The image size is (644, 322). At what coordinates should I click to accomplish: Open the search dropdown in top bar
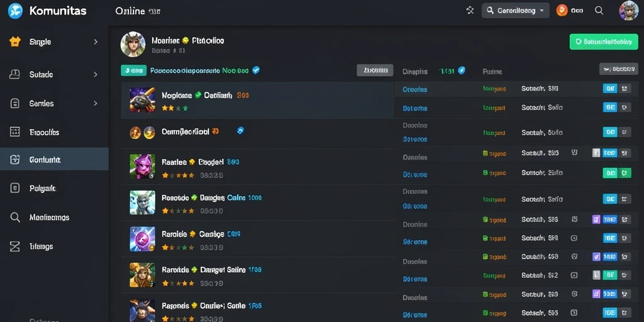tap(516, 11)
